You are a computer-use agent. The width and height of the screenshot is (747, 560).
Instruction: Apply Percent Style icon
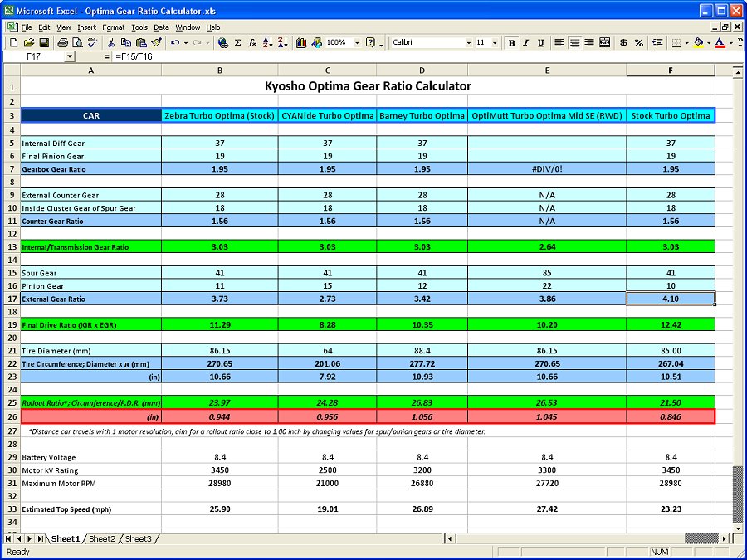coord(639,43)
